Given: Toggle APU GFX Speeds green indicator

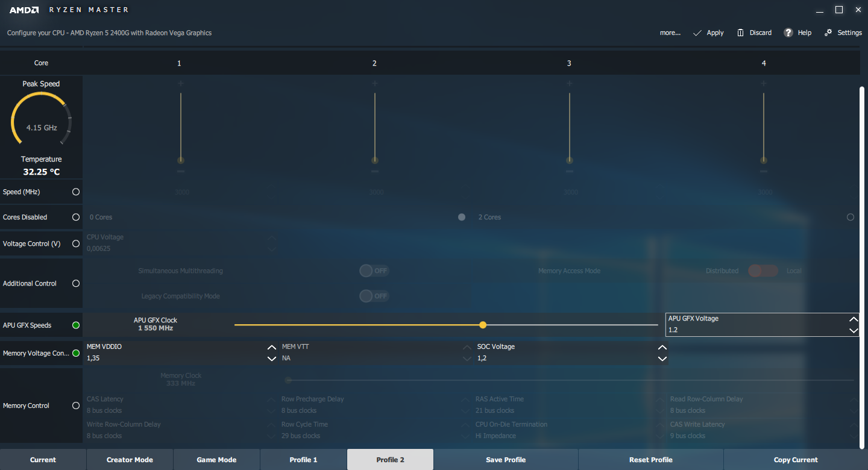Looking at the screenshot, I should [76, 325].
